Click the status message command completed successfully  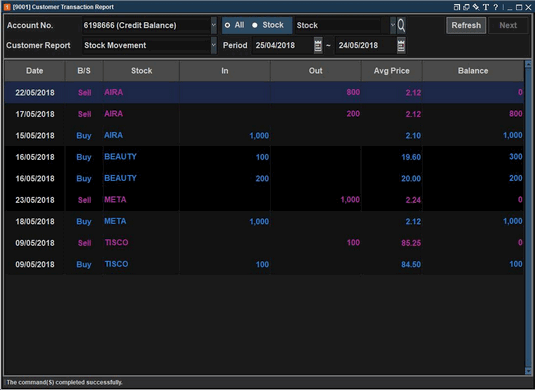64,382
